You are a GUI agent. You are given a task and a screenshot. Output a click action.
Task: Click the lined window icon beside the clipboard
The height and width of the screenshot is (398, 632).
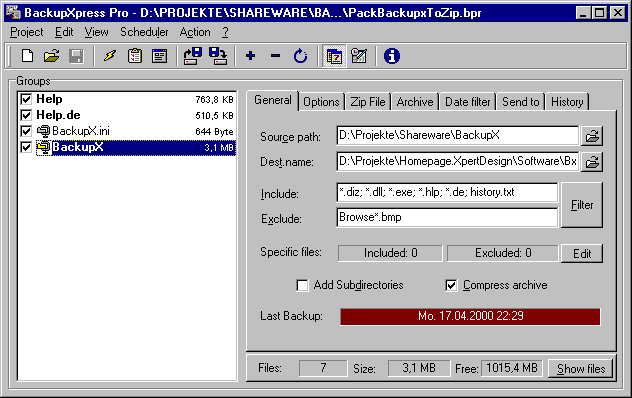(x=160, y=56)
